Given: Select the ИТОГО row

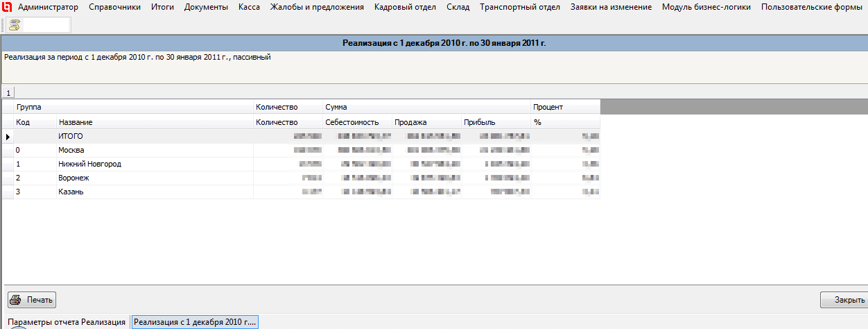Looking at the screenshot, I should pyautogui.click(x=302, y=136).
